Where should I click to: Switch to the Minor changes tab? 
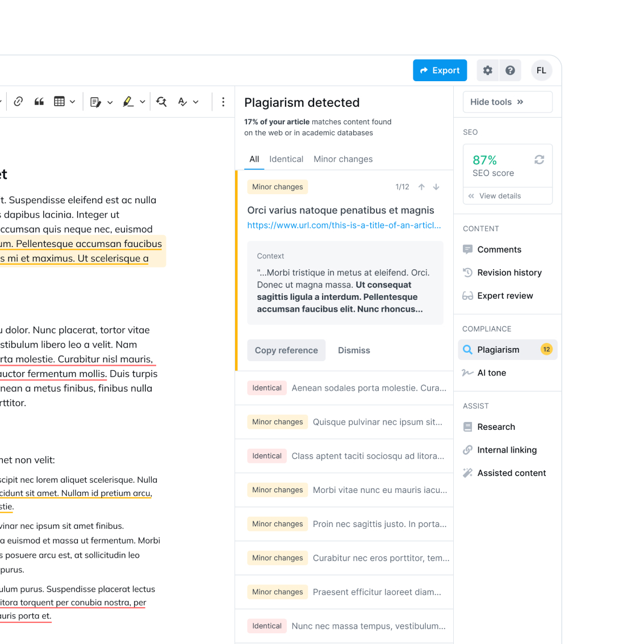pos(343,159)
